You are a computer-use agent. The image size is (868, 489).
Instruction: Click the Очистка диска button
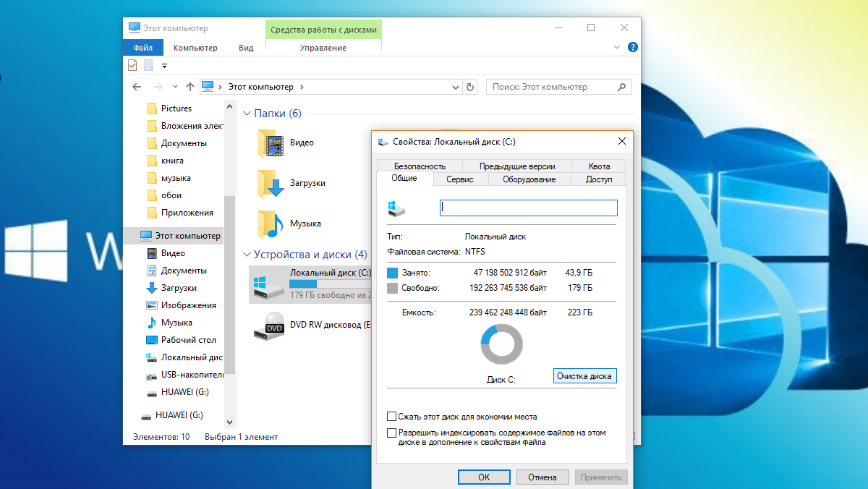click(584, 376)
